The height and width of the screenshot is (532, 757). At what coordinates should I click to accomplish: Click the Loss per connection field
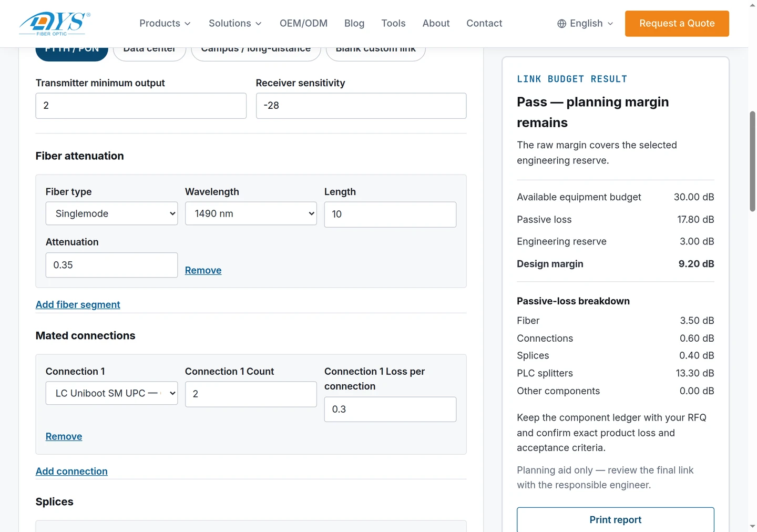(390, 409)
